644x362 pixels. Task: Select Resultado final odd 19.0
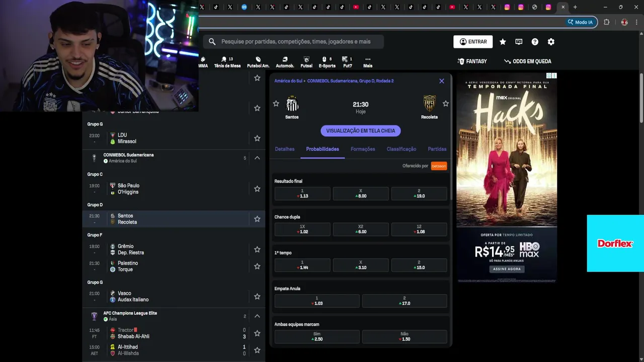[419, 194]
